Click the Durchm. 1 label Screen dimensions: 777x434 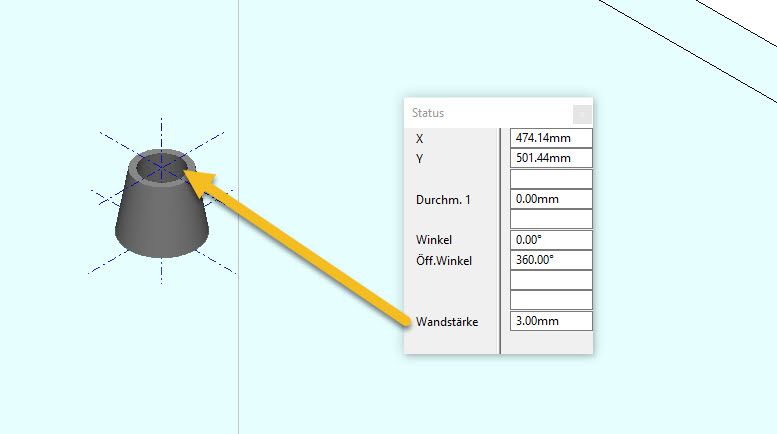coord(443,200)
